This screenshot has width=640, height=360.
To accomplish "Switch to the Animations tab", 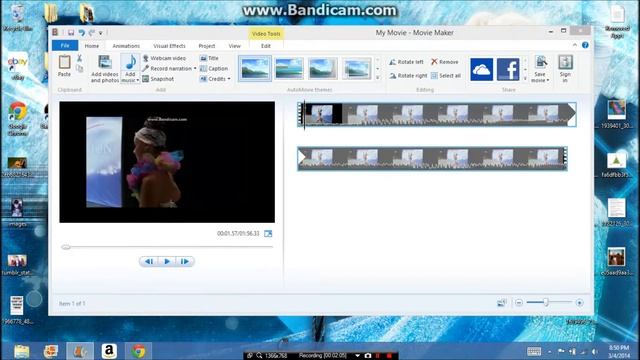I will click(x=126, y=46).
